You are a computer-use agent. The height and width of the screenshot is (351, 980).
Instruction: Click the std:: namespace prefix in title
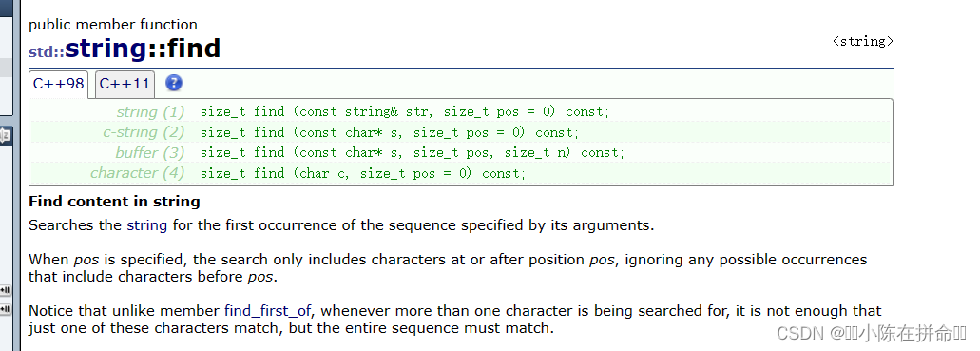click(47, 52)
